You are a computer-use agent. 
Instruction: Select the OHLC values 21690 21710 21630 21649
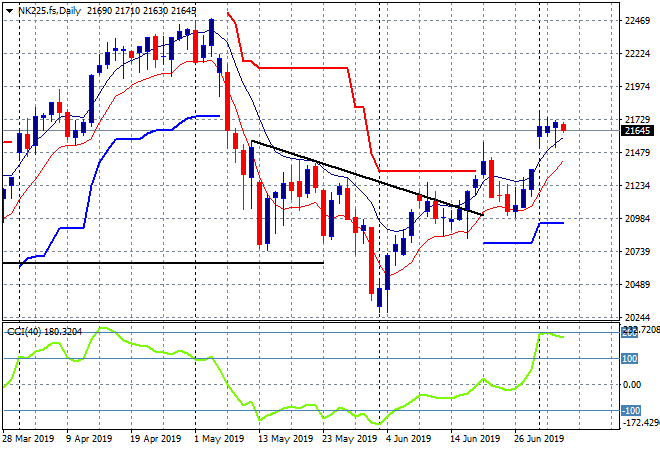(141, 11)
